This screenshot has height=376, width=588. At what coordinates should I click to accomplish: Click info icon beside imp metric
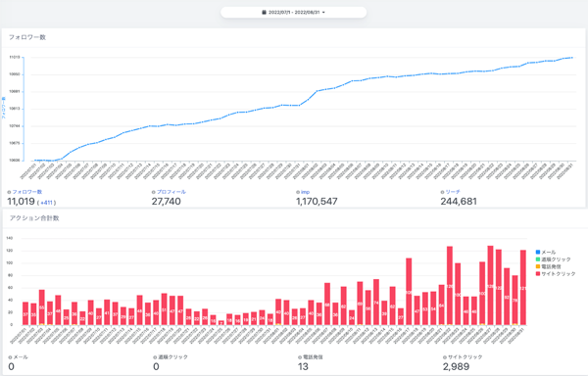[298, 192]
